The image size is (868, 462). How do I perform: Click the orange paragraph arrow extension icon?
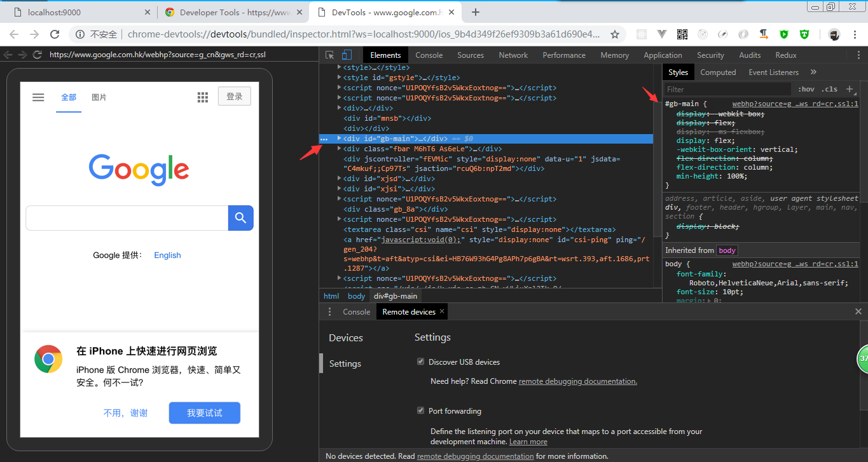764,34
